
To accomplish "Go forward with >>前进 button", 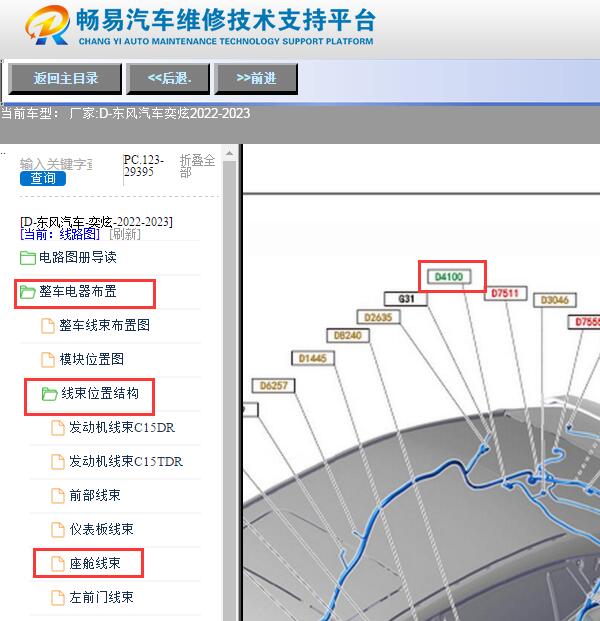I will [x=256, y=78].
